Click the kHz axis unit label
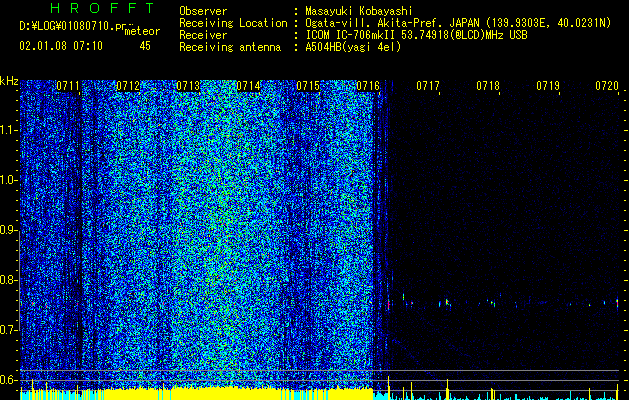Screen dimensions: 629x400 pyautogui.click(x=9, y=81)
